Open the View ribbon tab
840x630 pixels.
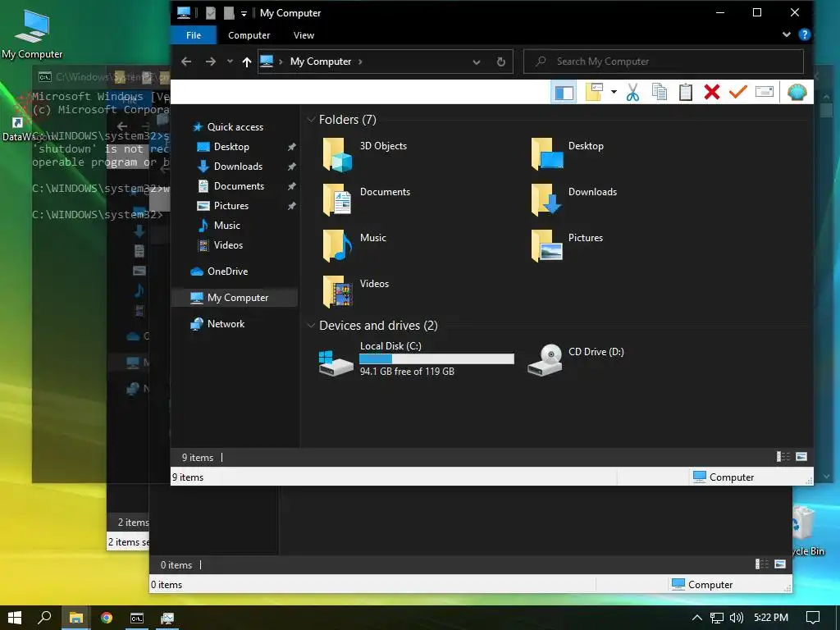click(304, 35)
